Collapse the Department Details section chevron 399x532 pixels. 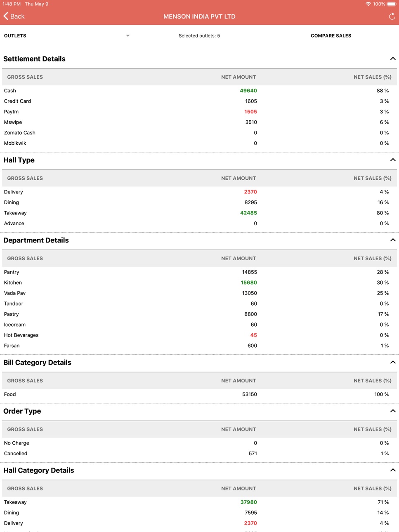[393, 240]
